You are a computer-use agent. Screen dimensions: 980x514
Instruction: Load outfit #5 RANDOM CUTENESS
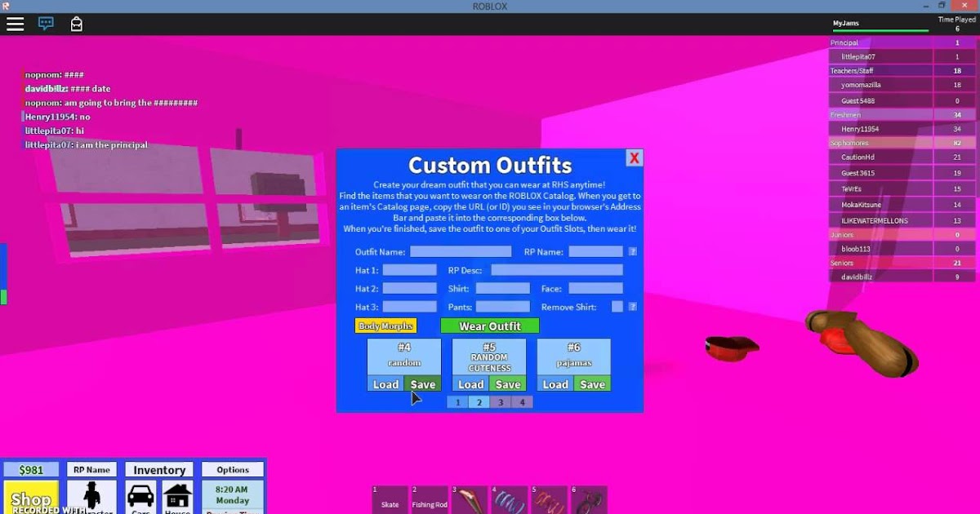471,384
